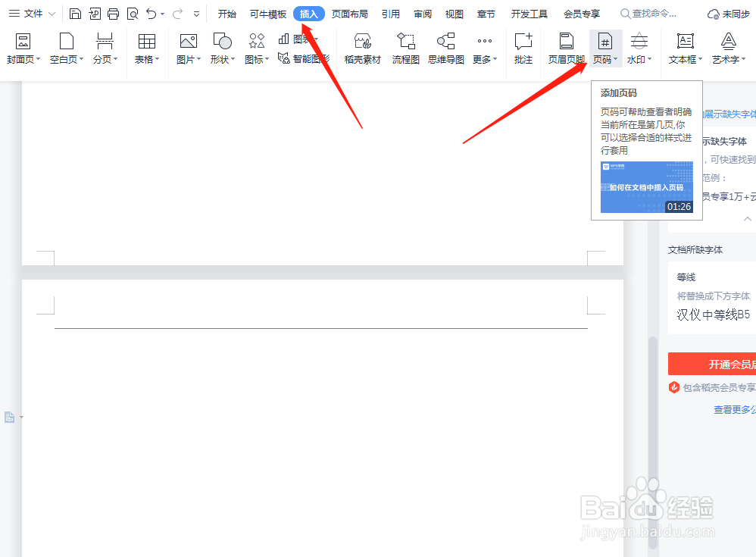The width and height of the screenshot is (756, 557).
Task: Click the Redo arrow icon
Action: pyautogui.click(x=177, y=14)
